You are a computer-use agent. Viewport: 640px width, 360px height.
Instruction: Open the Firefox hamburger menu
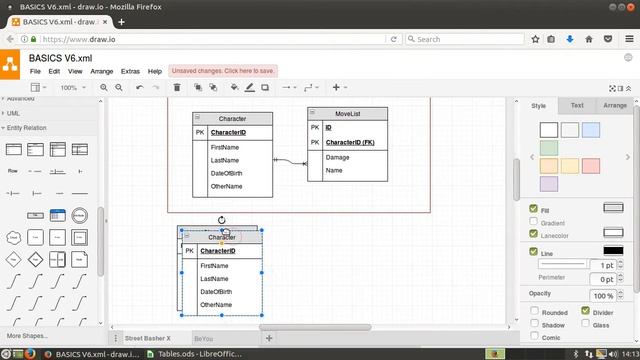(629, 39)
